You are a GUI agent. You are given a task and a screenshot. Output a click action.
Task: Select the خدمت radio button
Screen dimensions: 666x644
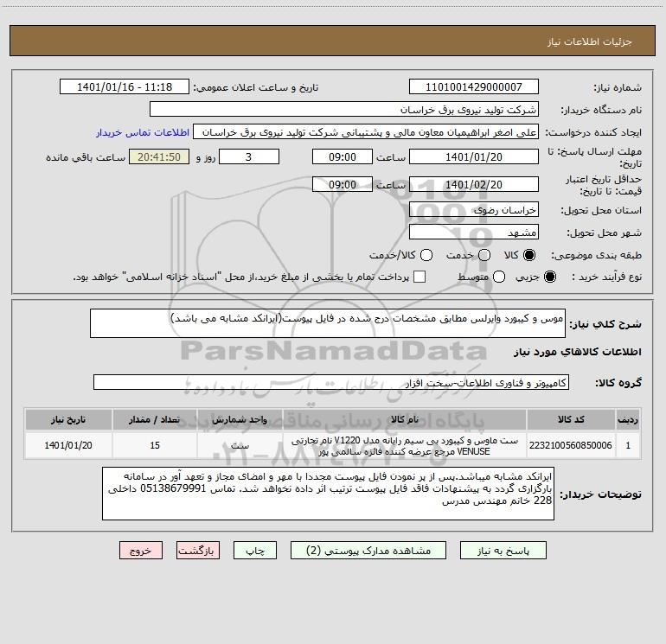(x=484, y=255)
